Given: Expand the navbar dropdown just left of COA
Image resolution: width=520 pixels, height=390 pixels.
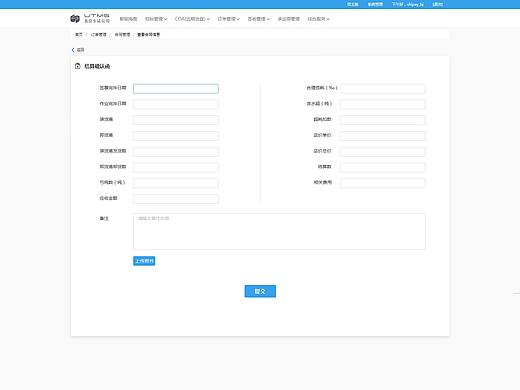Looking at the screenshot, I should click(156, 19).
